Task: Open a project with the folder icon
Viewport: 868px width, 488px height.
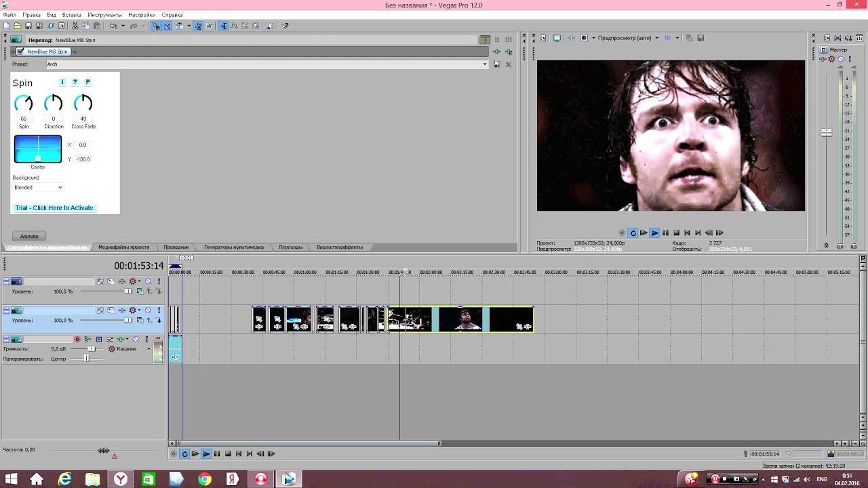Action: [17, 26]
